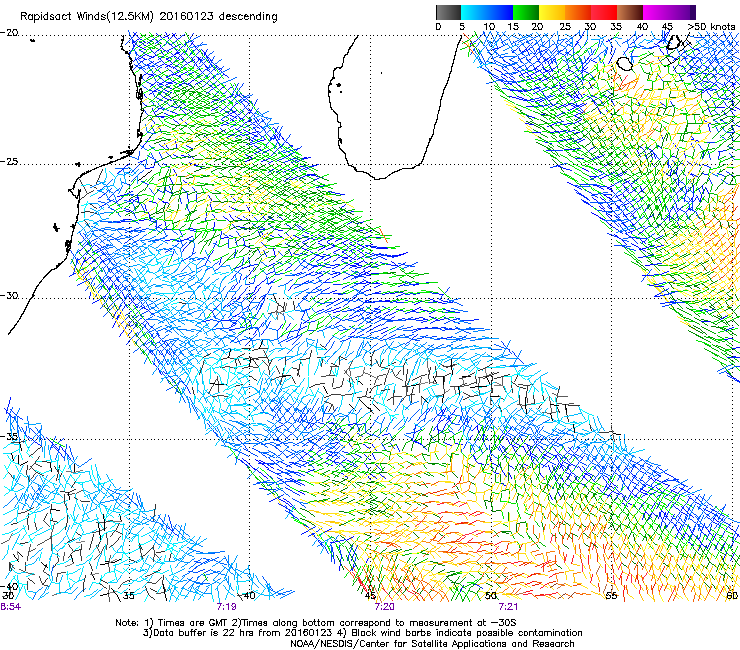Click the dark purple 45-50 knots legend swatch

[682, 12]
